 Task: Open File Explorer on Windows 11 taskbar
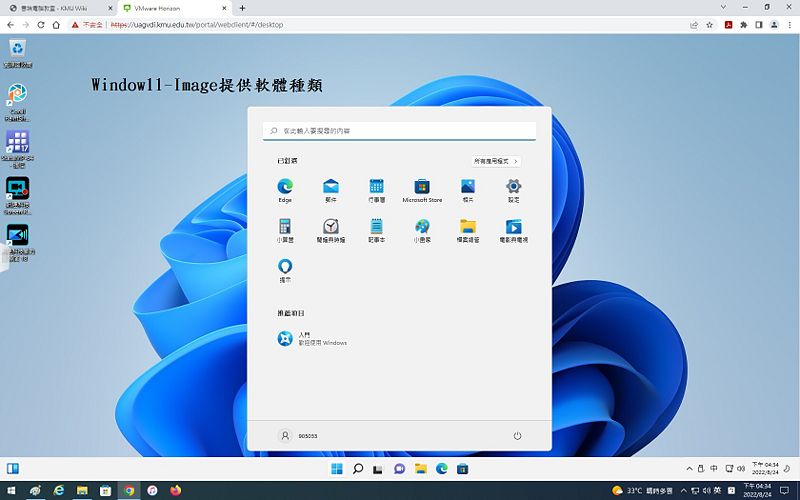(420, 468)
